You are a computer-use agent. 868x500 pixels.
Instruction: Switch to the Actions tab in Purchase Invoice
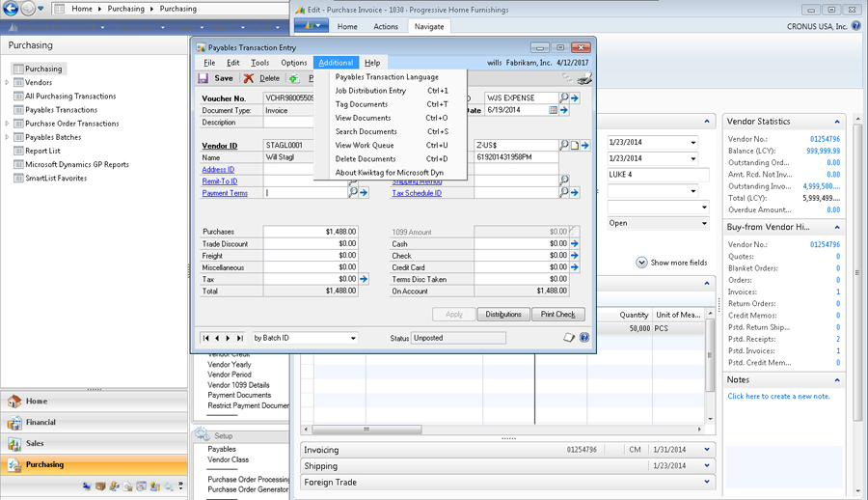point(385,27)
